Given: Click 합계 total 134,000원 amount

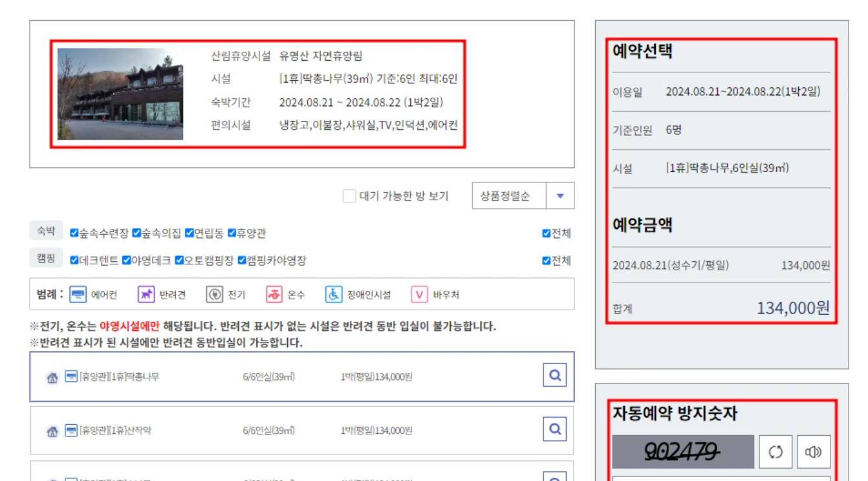Looking at the screenshot, I should [793, 308].
